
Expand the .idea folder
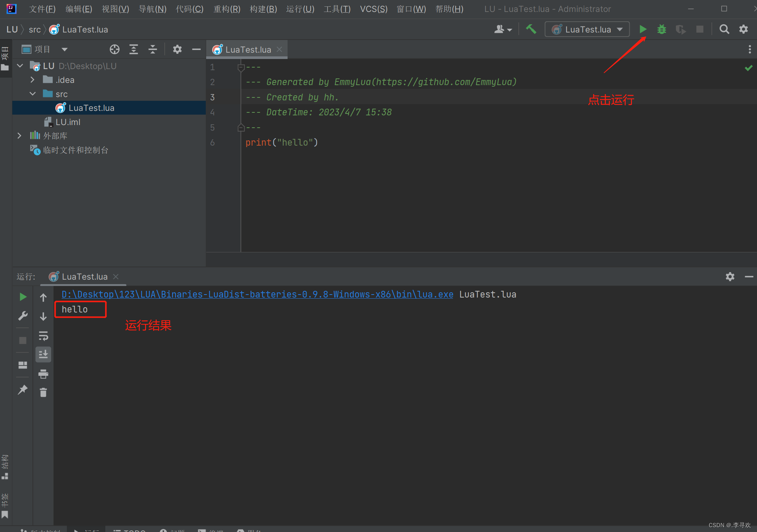click(32, 80)
